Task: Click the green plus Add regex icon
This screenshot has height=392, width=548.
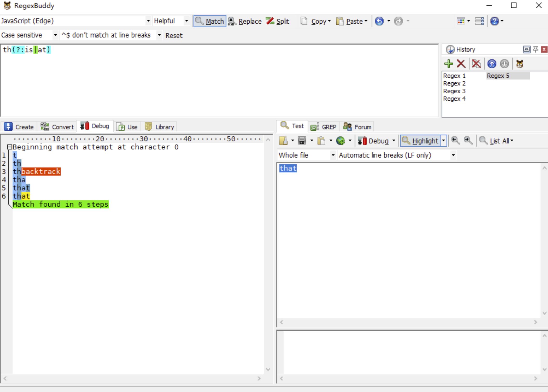Action: 449,64
